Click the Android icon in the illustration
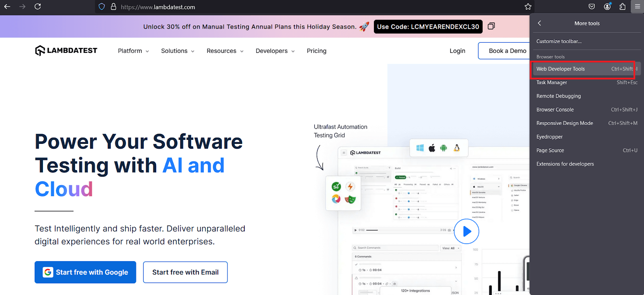This screenshot has height=295, width=644. [x=444, y=148]
